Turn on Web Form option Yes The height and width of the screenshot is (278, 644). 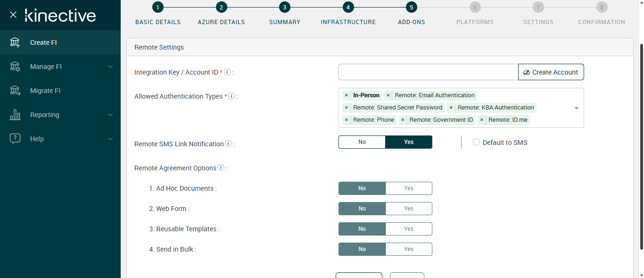pyautogui.click(x=408, y=209)
